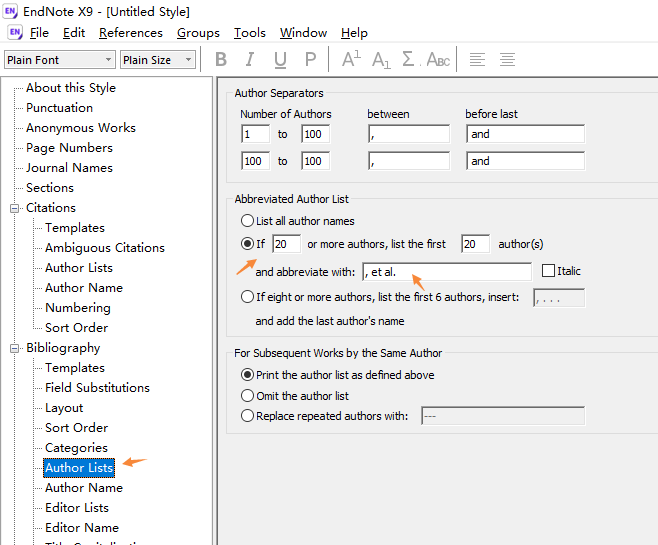
Task: Collapse the Bibliography tree node
Action: click(14, 348)
